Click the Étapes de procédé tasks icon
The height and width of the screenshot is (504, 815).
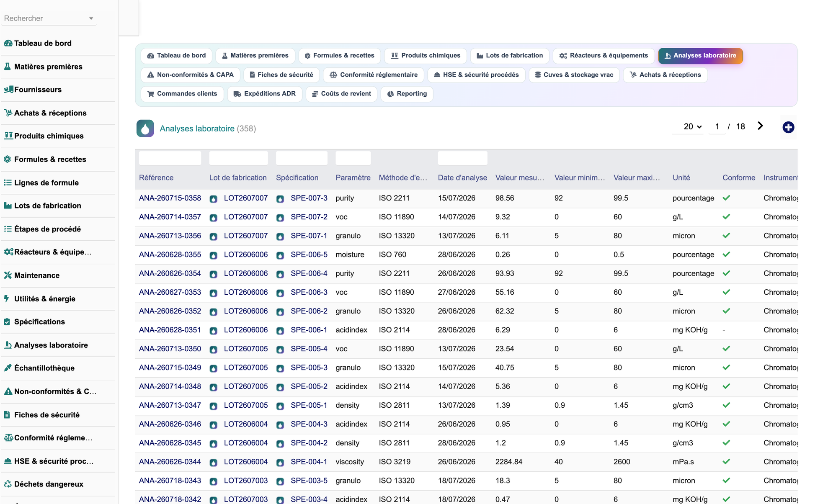click(x=8, y=229)
